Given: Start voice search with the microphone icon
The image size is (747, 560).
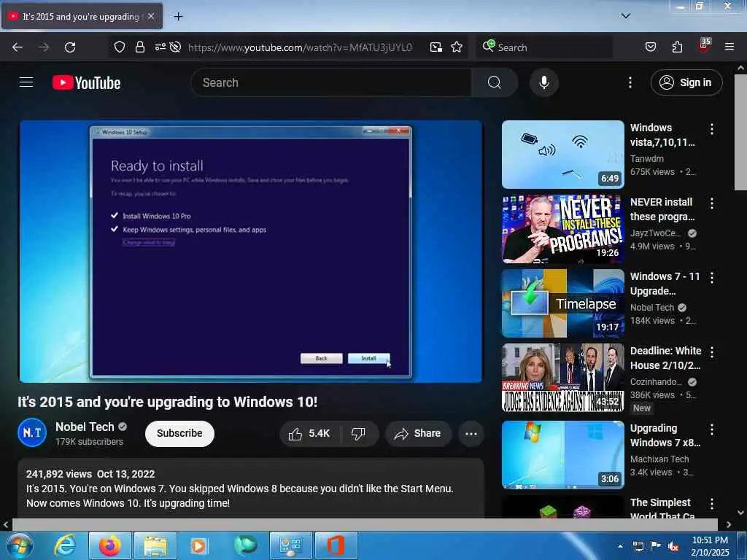Looking at the screenshot, I should tap(544, 82).
